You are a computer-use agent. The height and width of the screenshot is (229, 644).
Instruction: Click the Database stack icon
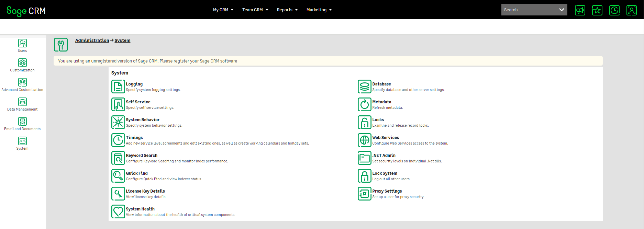click(x=365, y=87)
